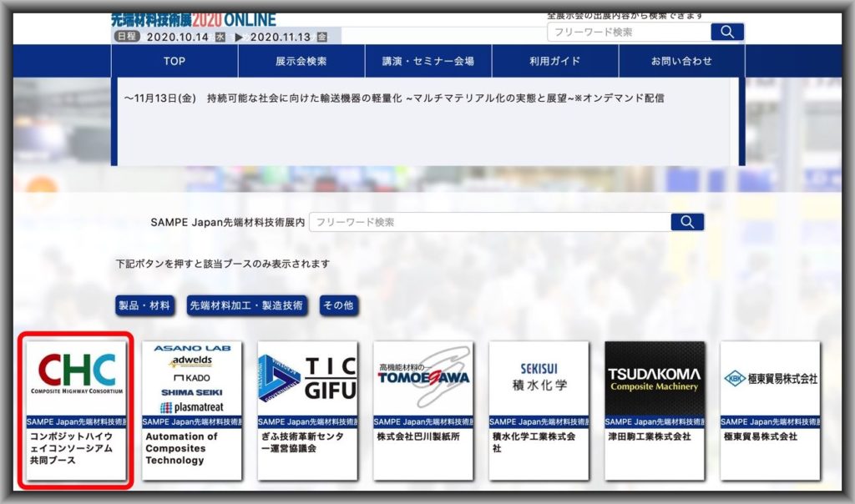855x504 pixels.
Task: Click the ぎふ技術革新センター運営協議会 title
Action: (302, 442)
